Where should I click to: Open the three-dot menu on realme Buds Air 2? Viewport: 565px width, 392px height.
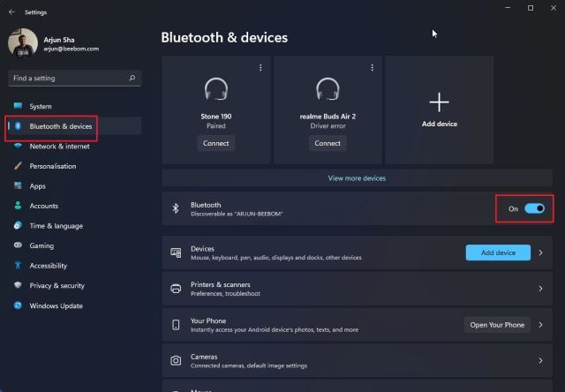pyautogui.click(x=371, y=67)
